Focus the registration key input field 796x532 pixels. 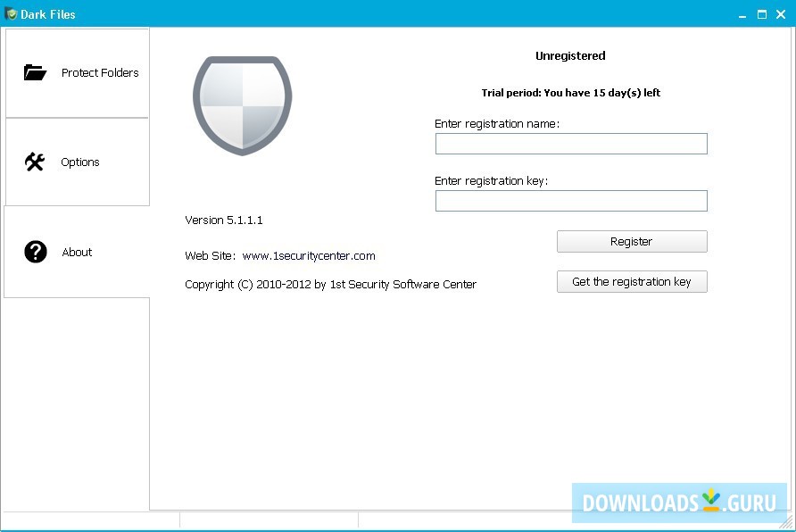[x=571, y=201]
